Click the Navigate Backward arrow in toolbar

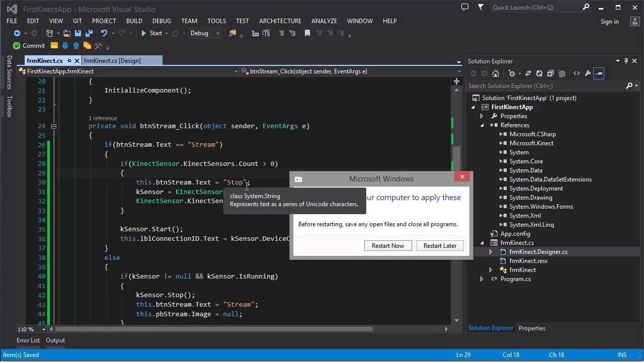click(17, 33)
